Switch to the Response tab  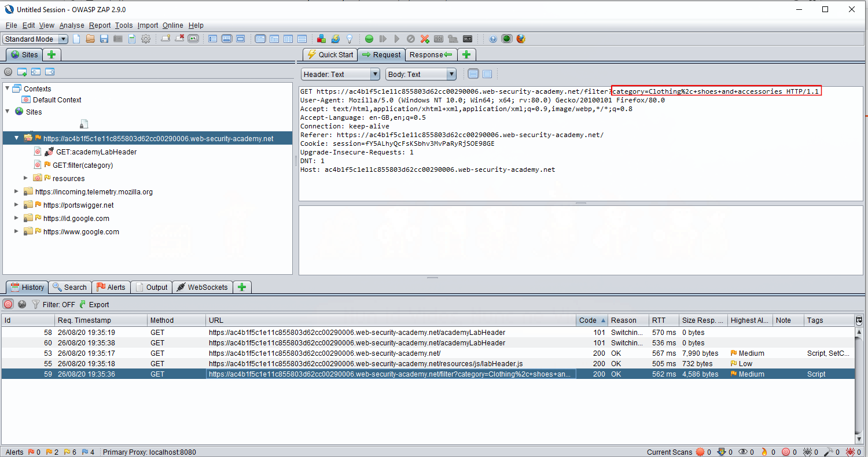pos(431,54)
